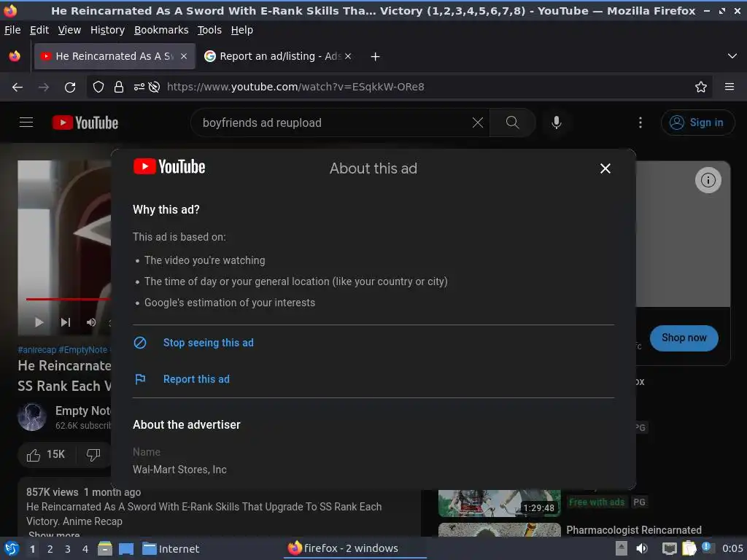Clear the search box with the X icon
Screen dimensions: 747x560
(477, 122)
